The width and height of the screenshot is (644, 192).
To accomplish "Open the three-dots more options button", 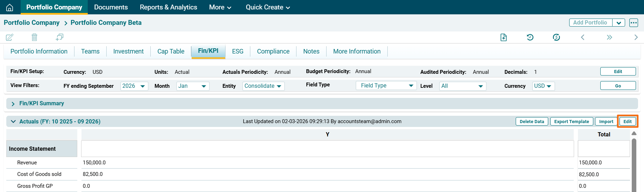I will (634, 23).
